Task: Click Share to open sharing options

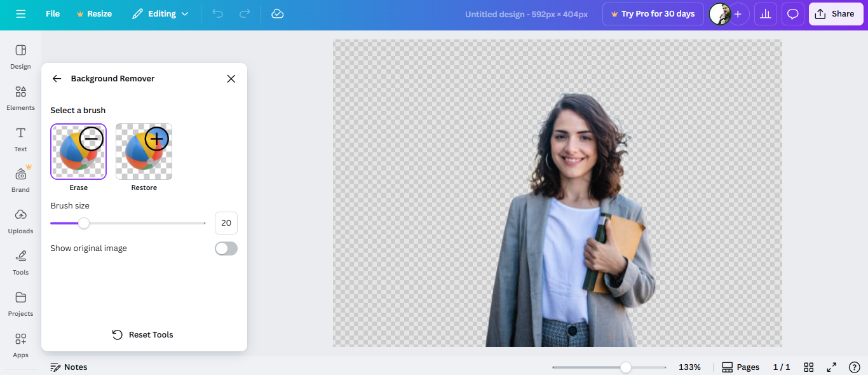Action: [836, 13]
